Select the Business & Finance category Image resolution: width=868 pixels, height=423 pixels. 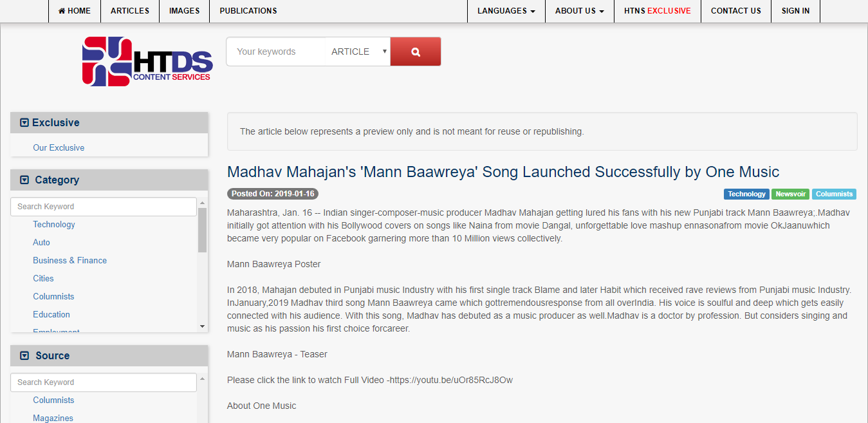pos(70,260)
